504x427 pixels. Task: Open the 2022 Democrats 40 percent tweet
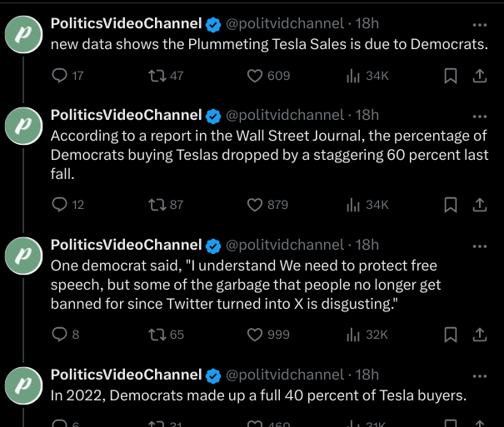(258, 395)
